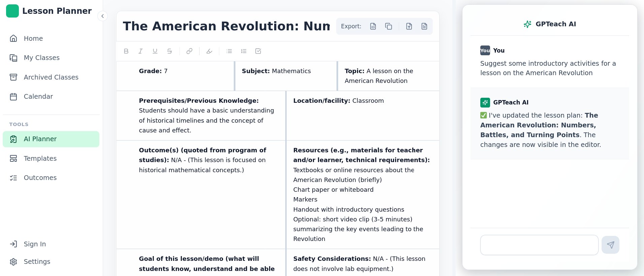This screenshot has width=644, height=276.
Task: Click the 'Location/facility: Classroom' cell
Action: click(x=363, y=116)
